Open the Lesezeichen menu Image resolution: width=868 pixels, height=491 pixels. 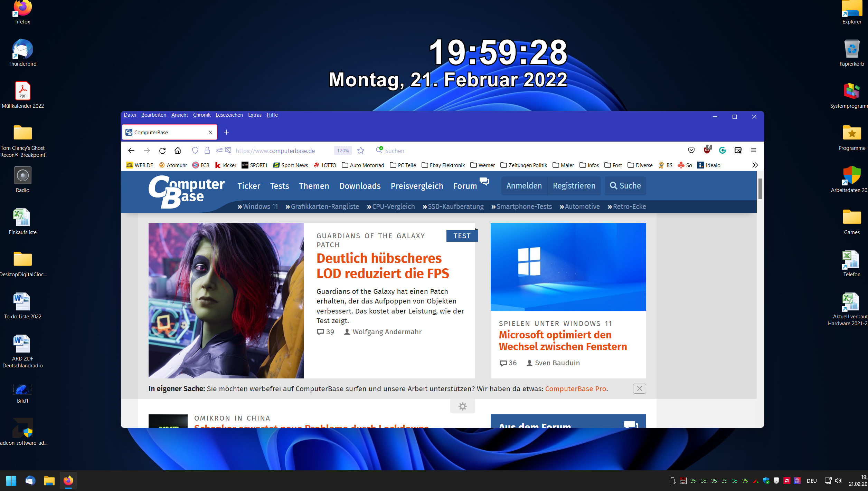[229, 115]
